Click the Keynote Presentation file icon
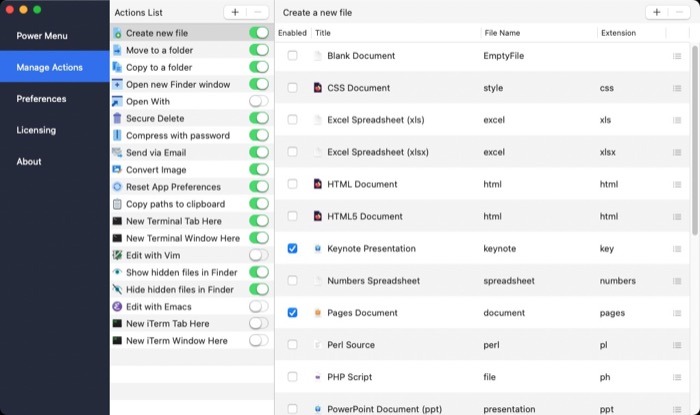The height and width of the screenshot is (415, 700). click(x=317, y=249)
